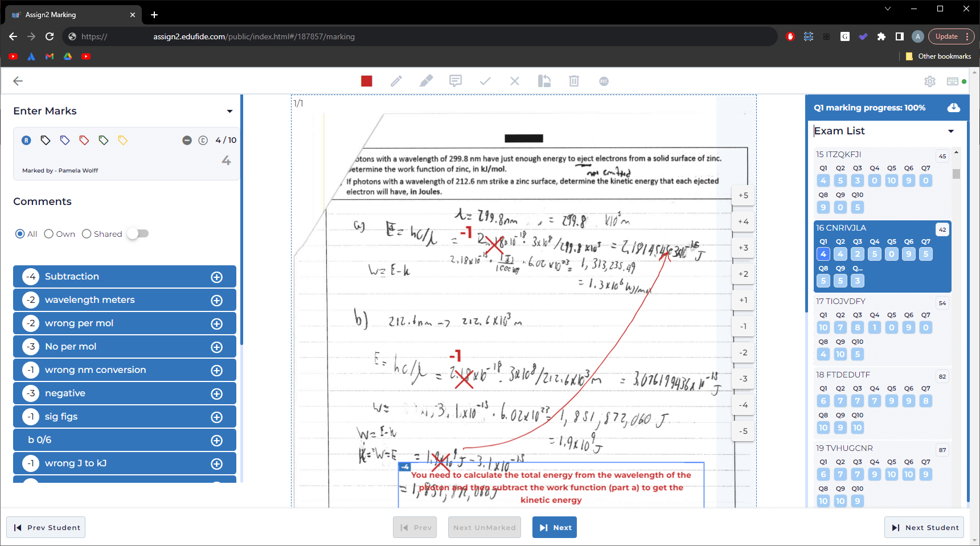Download marking progress via cloud icon

(954, 108)
